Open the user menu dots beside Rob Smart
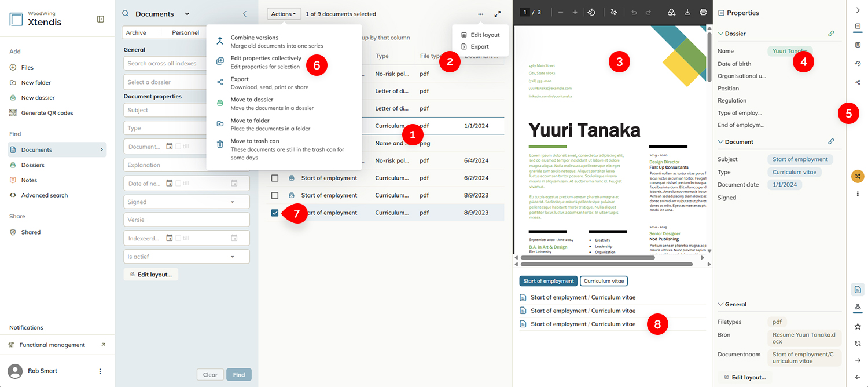Screen dimensions: 868x387 pyautogui.click(x=100, y=371)
